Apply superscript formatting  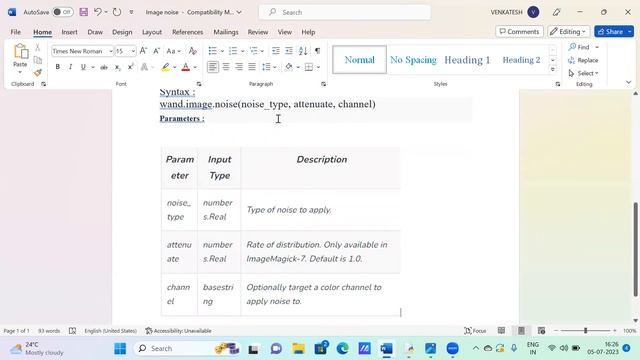(130, 67)
